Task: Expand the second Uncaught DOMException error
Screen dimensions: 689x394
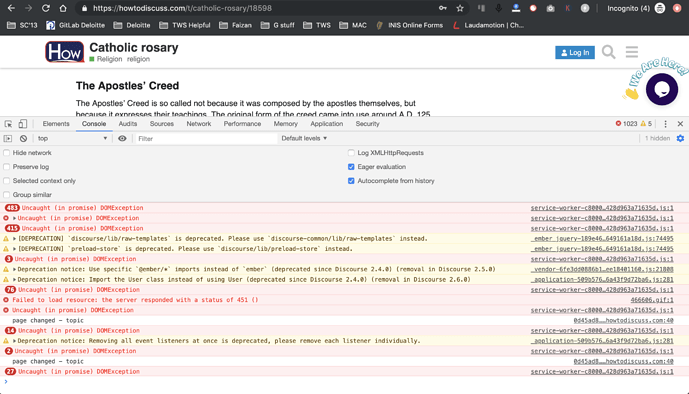Action: pyautogui.click(x=15, y=218)
